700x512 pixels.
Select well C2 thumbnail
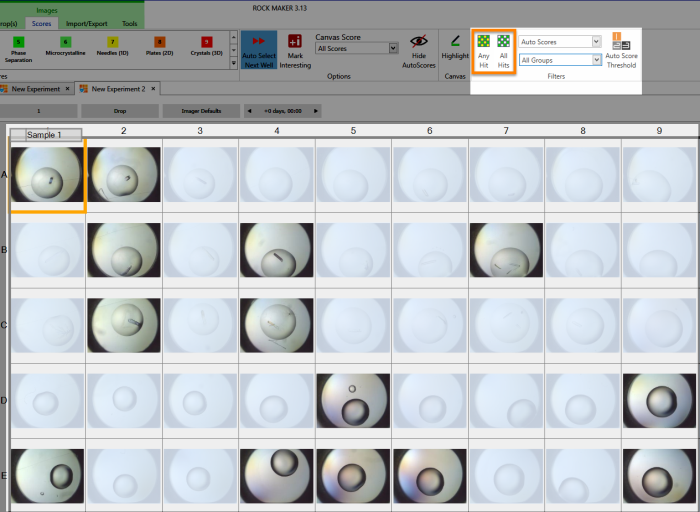pos(124,325)
